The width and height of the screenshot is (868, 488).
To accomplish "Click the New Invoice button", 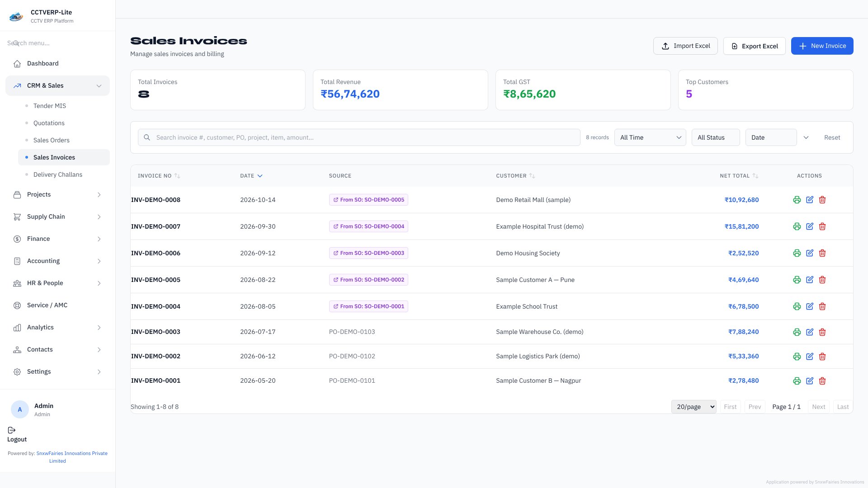I will click(822, 46).
